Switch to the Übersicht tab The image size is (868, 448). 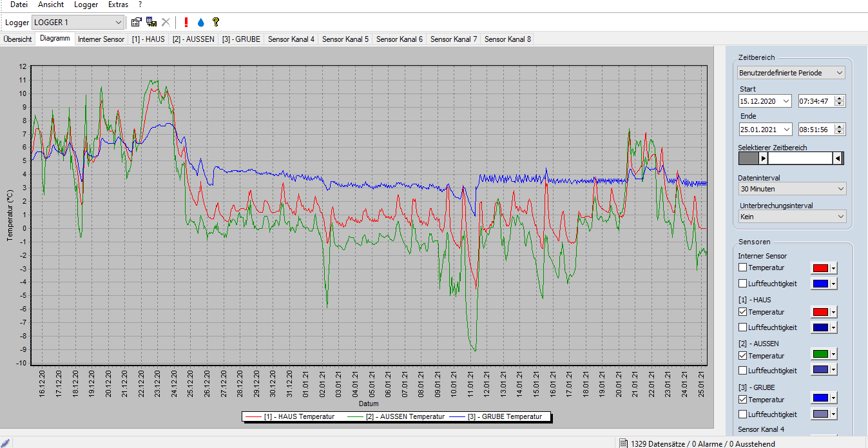click(x=18, y=39)
